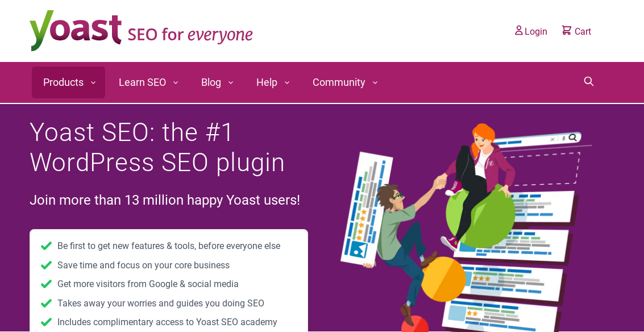
Task: Expand the Community dropdown chevron
Action: coord(375,82)
